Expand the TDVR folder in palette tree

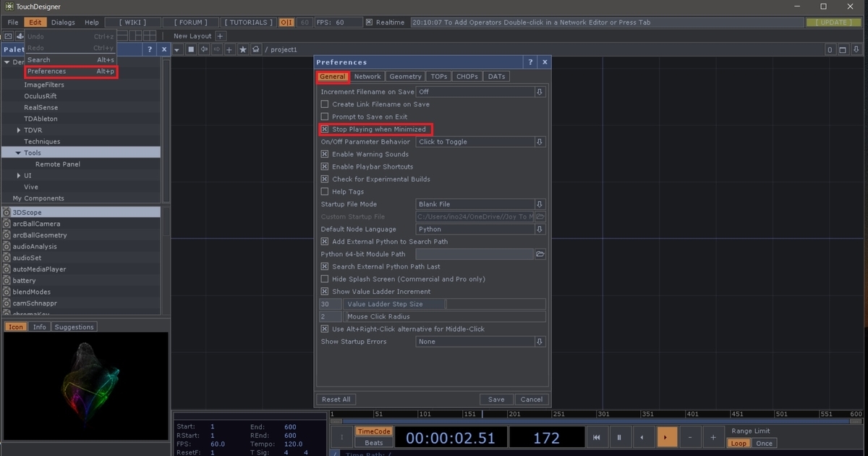(19, 130)
